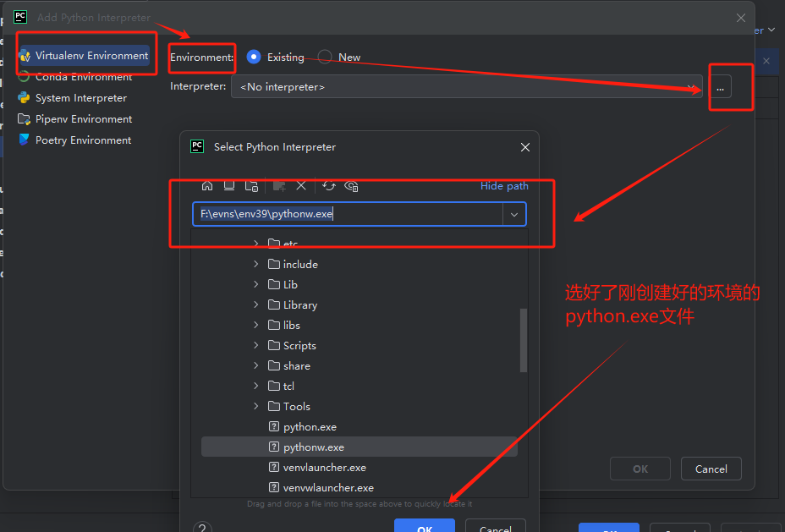This screenshot has height=532, width=785.
Task: Select the Existing environment radio button
Action: [x=254, y=57]
